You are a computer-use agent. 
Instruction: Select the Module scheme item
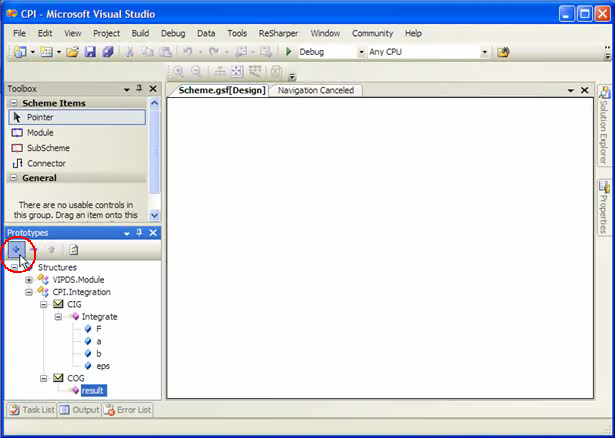click(x=40, y=132)
